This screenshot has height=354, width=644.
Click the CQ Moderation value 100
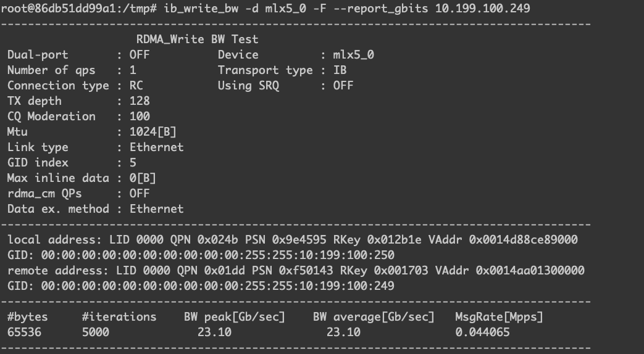coord(140,117)
